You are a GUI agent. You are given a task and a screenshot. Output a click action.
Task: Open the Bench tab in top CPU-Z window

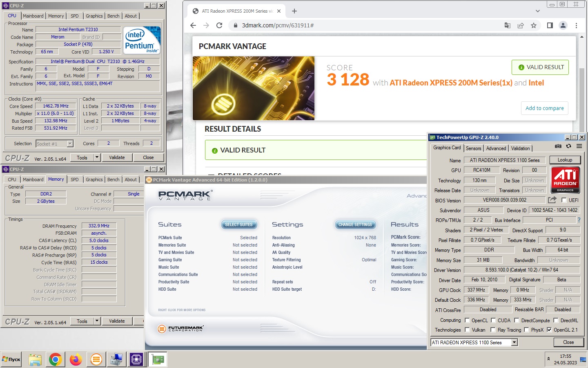click(x=114, y=16)
